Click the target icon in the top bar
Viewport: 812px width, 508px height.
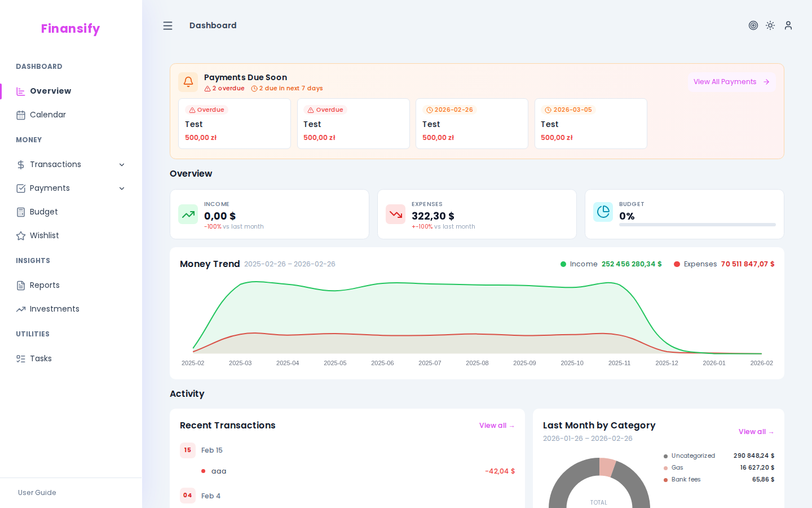(753, 25)
